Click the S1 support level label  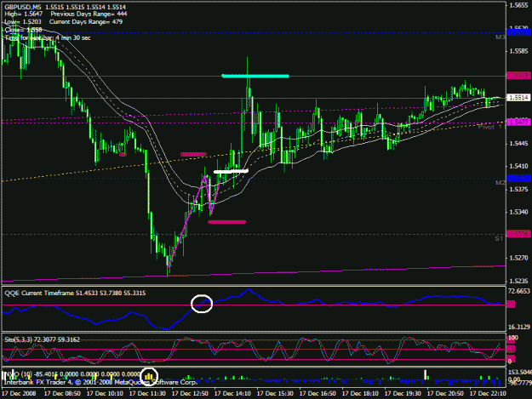[499, 239]
